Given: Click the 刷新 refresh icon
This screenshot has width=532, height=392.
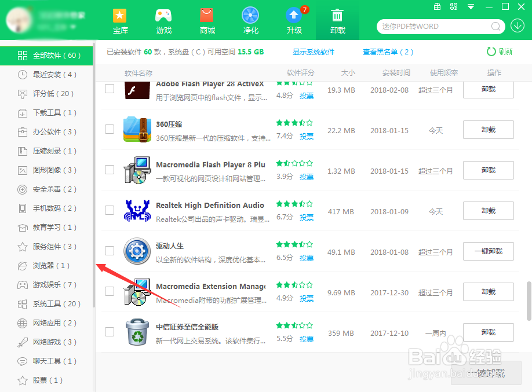Looking at the screenshot, I should pyautogui.click(x=492, y=52).
